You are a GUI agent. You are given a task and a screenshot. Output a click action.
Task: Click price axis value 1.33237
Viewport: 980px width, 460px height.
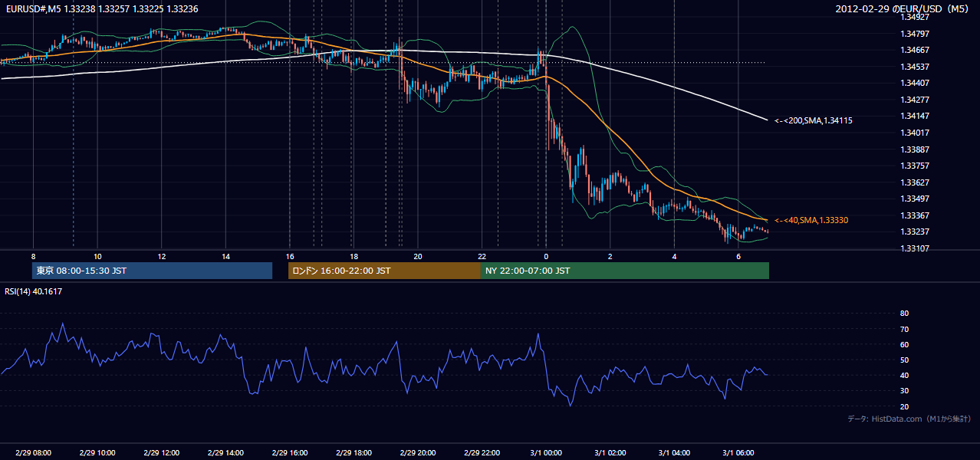[x=914, y=232]
